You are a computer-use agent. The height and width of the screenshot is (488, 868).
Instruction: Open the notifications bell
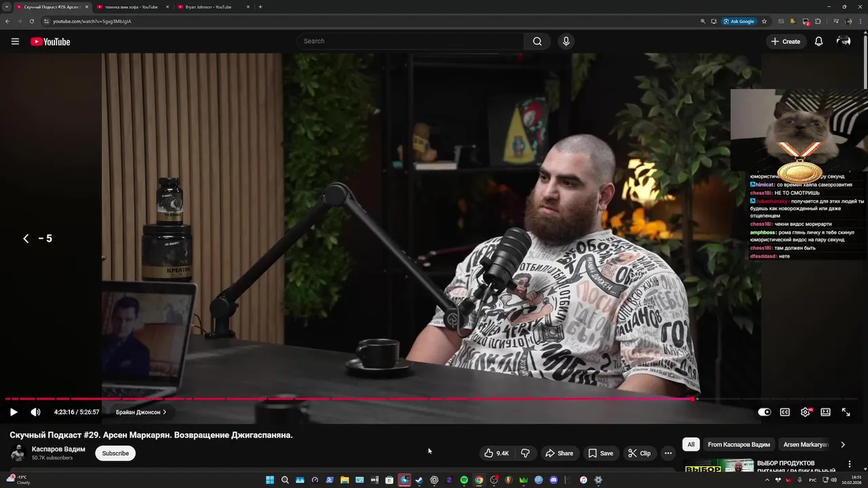[x=818, y=41]
